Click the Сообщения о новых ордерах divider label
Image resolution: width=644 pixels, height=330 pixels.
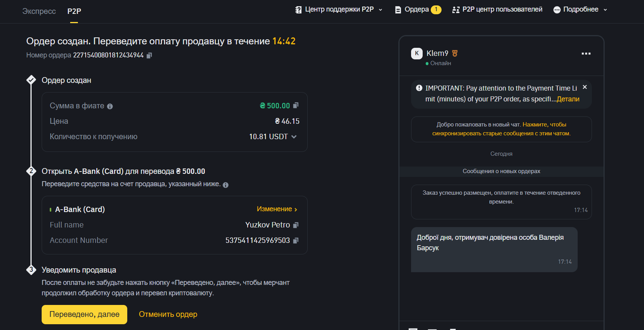coord(501,171)
